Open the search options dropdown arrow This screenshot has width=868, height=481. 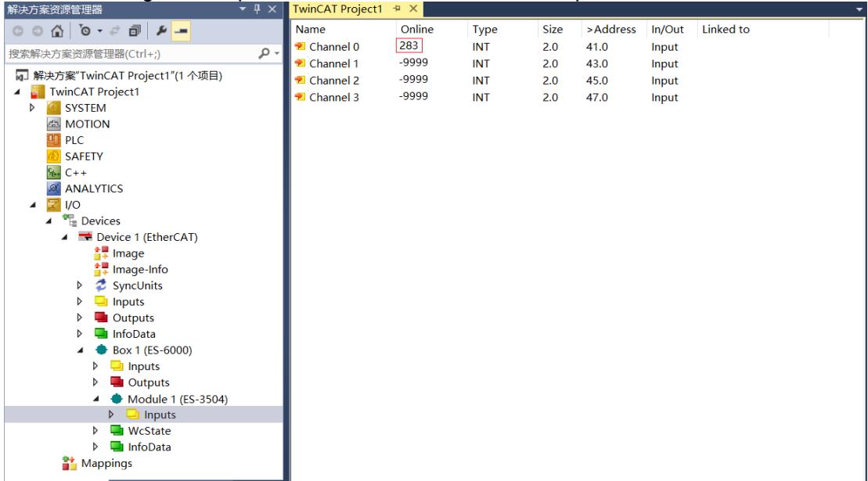pos(277,54)
